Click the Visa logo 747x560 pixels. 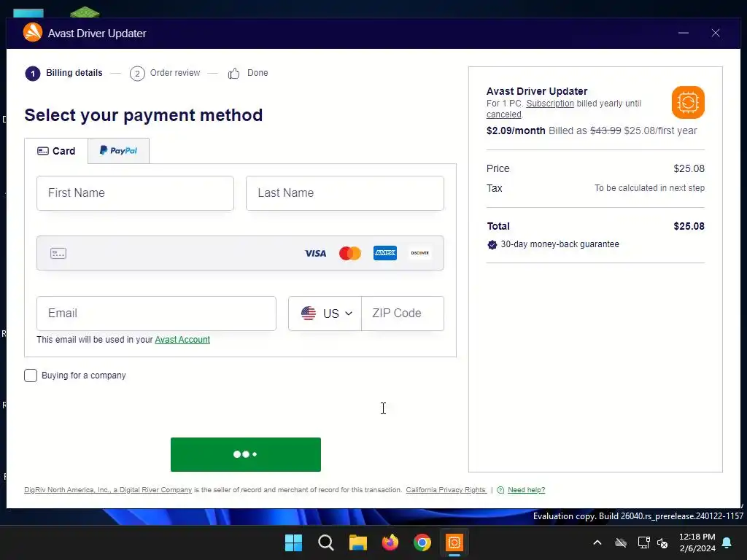point(315,253)
